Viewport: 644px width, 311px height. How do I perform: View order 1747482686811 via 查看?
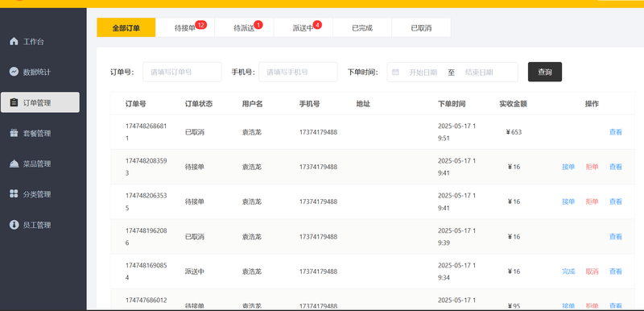[x=616, y=132]
